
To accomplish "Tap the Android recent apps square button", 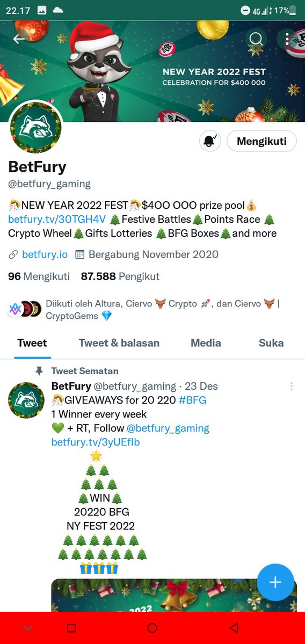I will [x=71, y=628].
